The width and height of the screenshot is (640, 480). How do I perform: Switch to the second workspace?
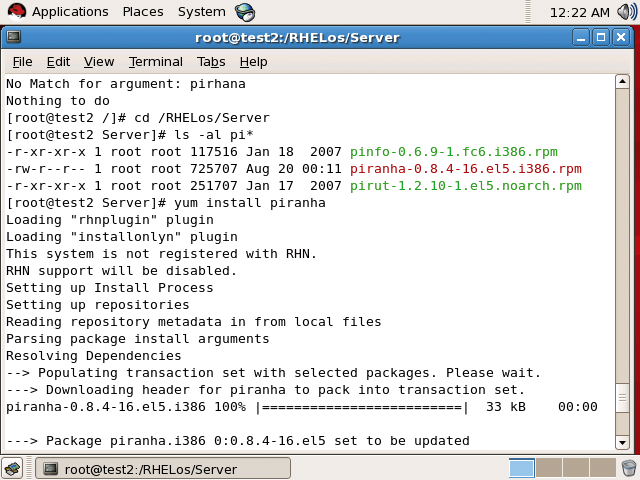pyautogui.click(x=549, y=468)
